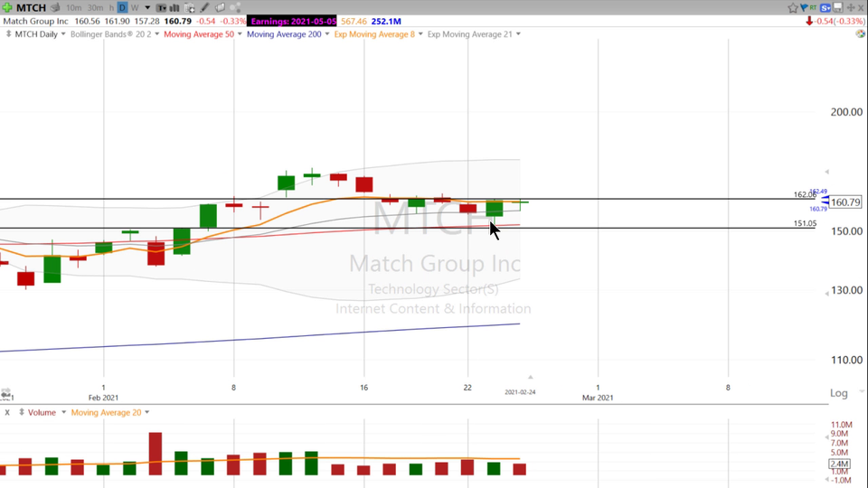Click the RT real-time indicator

pyautogui.click(x=813, y=8)
